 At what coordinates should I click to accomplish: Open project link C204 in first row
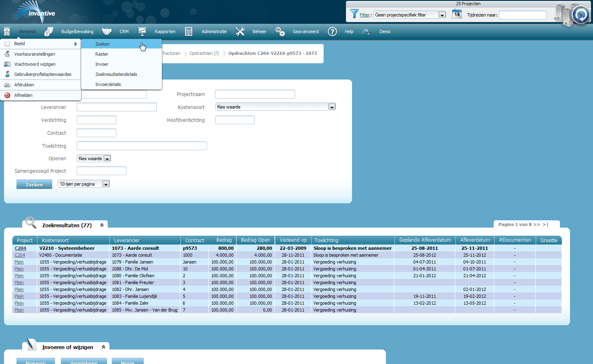point(21,248)
